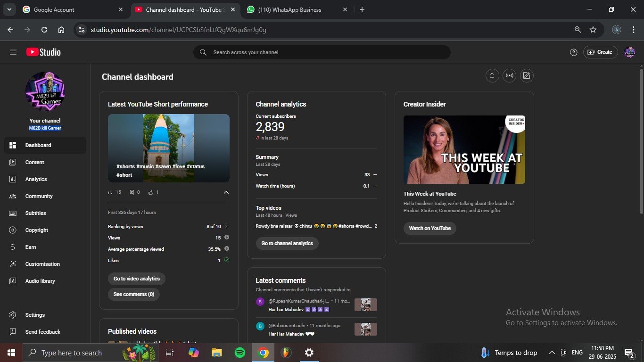
Task: Click the Create post pencil icon
Action: (527, 75)
